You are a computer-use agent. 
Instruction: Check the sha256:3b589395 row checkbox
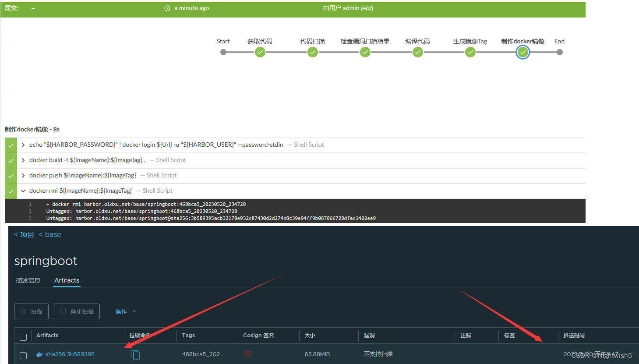(x=23, y=356)
